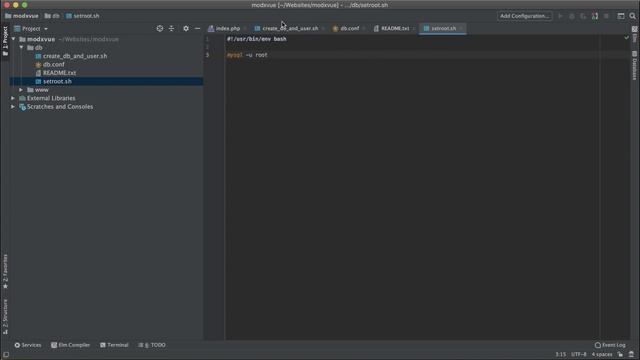Open the Event Log
Screen dimensions: 640x360
click(610, 345)
